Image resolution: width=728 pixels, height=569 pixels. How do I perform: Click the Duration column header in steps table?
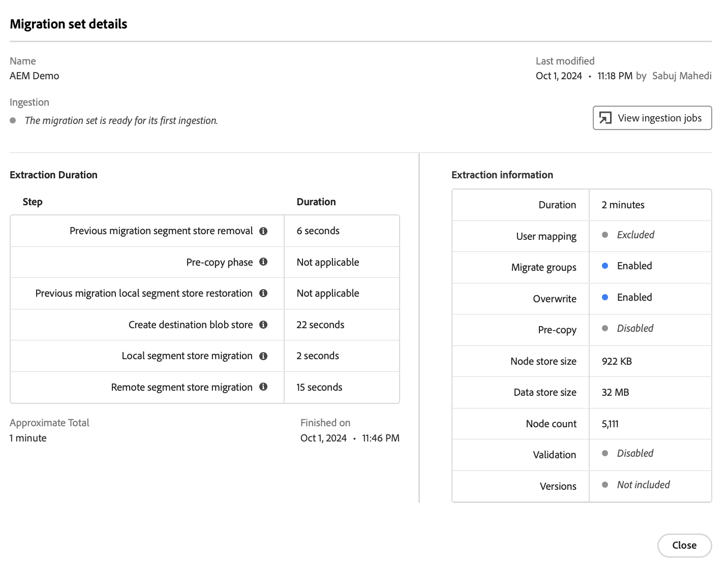coord(316,202)
